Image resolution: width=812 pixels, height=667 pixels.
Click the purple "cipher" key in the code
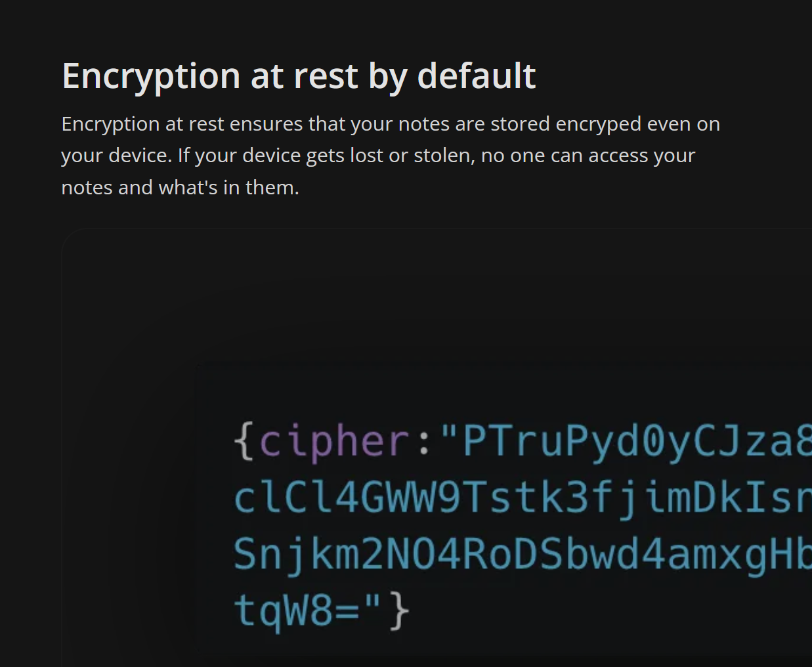335,441
